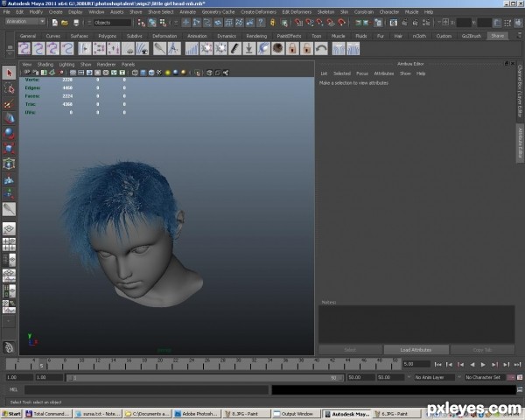525x420 pixels.
Task: Click the Copy Tab button
Action: (482, 350)
